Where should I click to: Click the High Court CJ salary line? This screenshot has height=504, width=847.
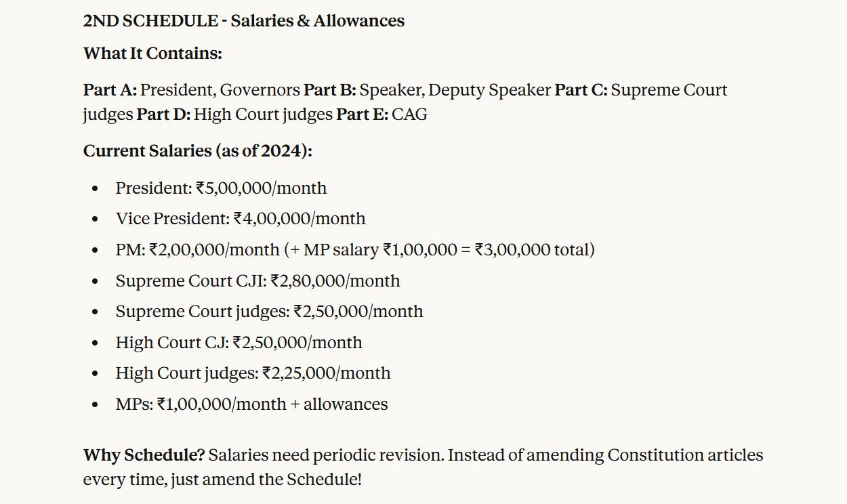click(x=239, y=343)
